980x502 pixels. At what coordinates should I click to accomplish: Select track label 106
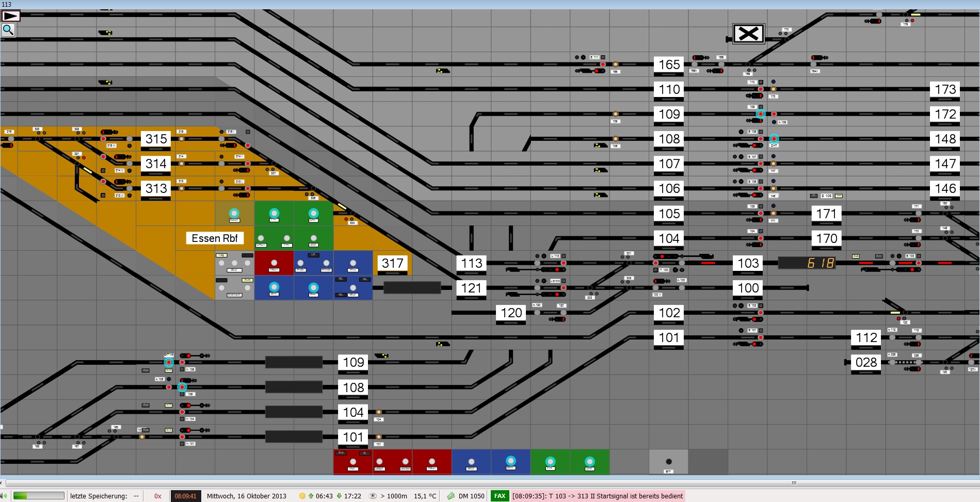point(669,188)
